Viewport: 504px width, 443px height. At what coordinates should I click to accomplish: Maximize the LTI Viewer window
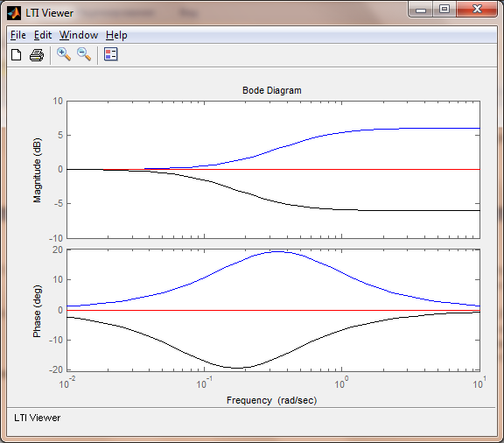[x=444, y=9]
